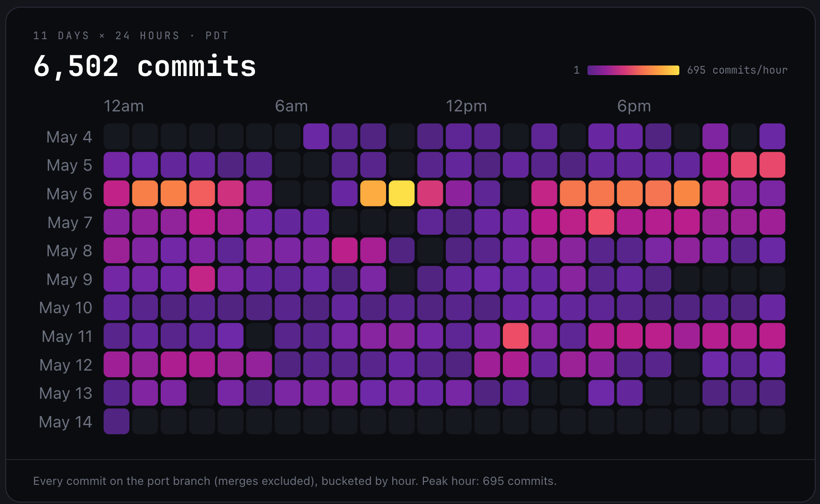
Task: Click the coral 5pm cell in May 7 row
Action: tap(601, 222)
